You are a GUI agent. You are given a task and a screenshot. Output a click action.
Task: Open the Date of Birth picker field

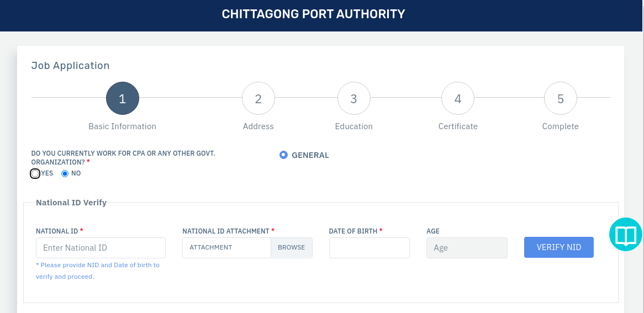coord(369,248)
